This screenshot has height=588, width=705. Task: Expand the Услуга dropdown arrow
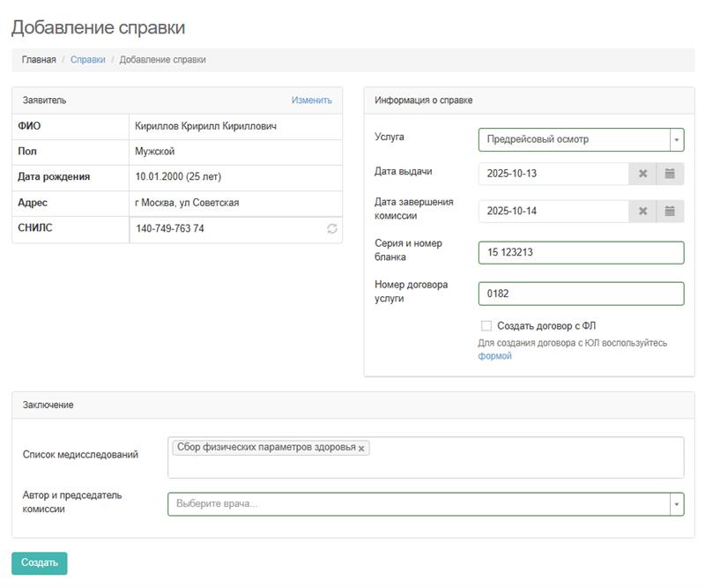coord(676,140)
